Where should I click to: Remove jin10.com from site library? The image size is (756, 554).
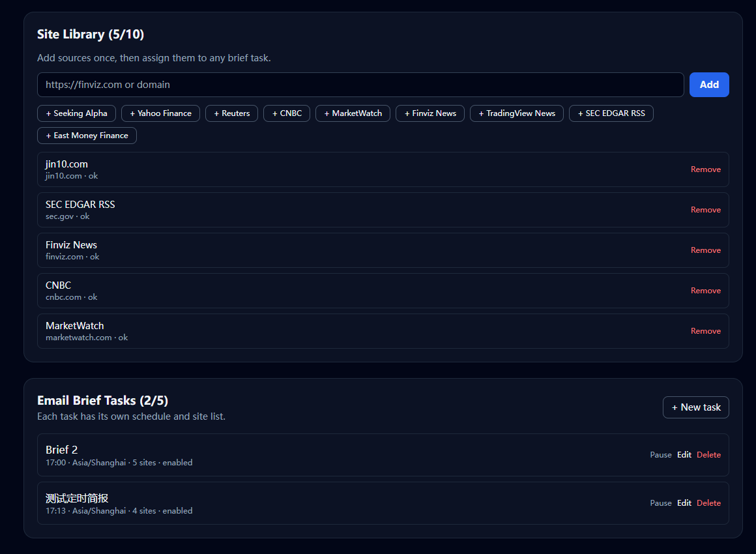click(705, 169)
